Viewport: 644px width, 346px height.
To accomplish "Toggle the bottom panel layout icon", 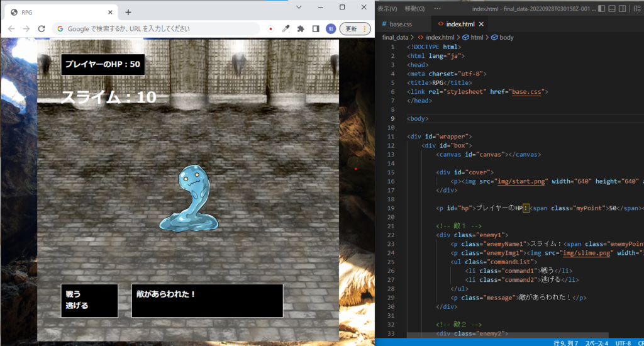I will coord(612,9).
